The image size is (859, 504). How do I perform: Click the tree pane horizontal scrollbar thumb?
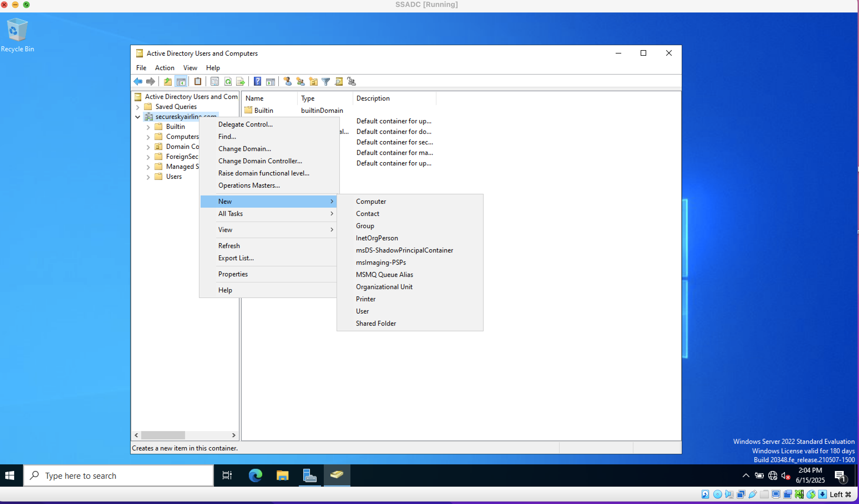click(163, 435)
